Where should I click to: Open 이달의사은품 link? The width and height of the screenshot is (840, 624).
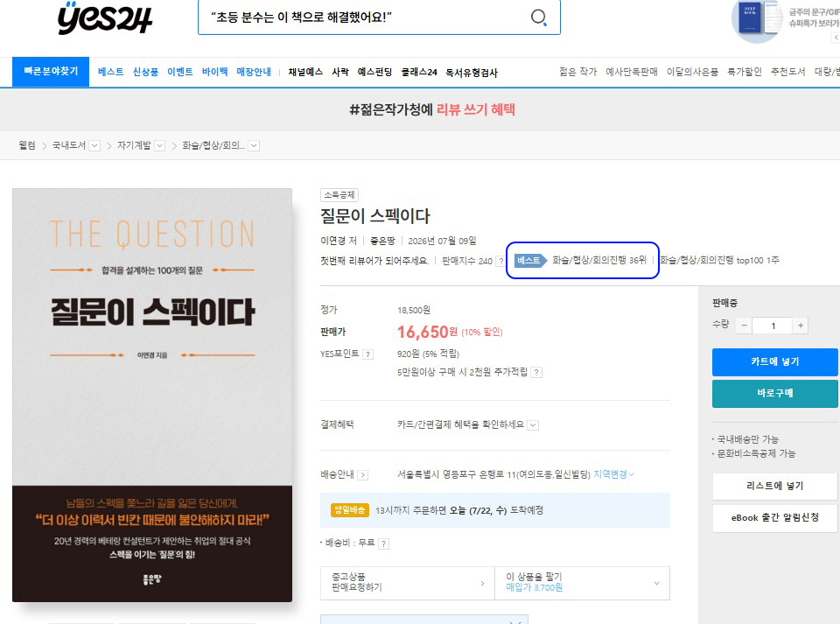coord(692,72)
